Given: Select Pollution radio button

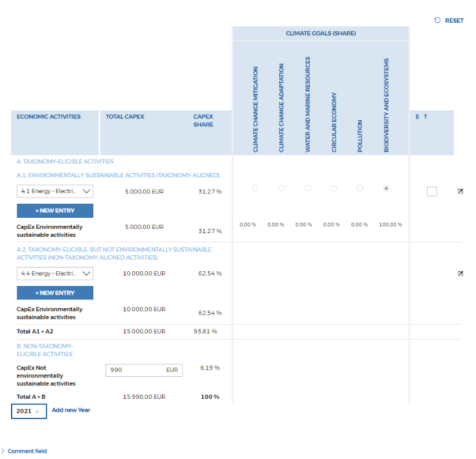Looking at the screenshot, I should click(359, 188).
